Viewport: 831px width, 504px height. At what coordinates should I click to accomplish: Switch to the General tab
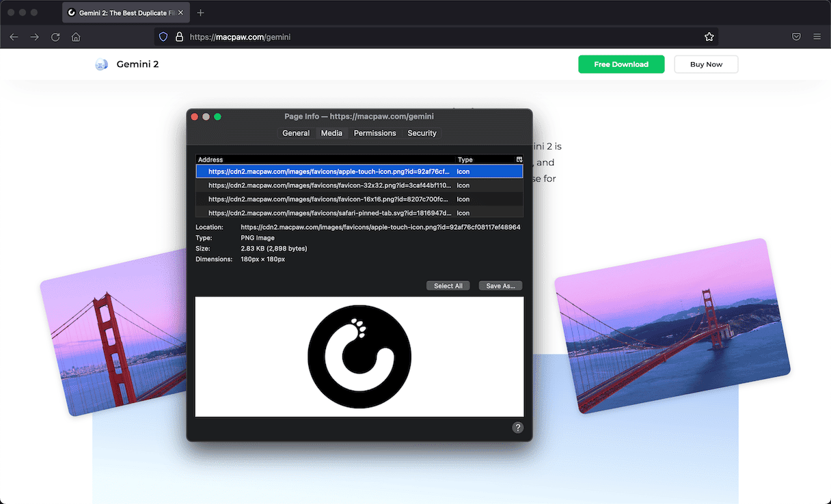[296, 133]
